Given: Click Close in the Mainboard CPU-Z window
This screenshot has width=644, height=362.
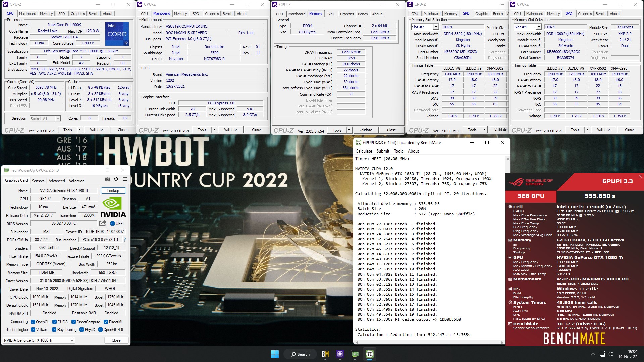Looking at the screenshot, I should [256, 130].
